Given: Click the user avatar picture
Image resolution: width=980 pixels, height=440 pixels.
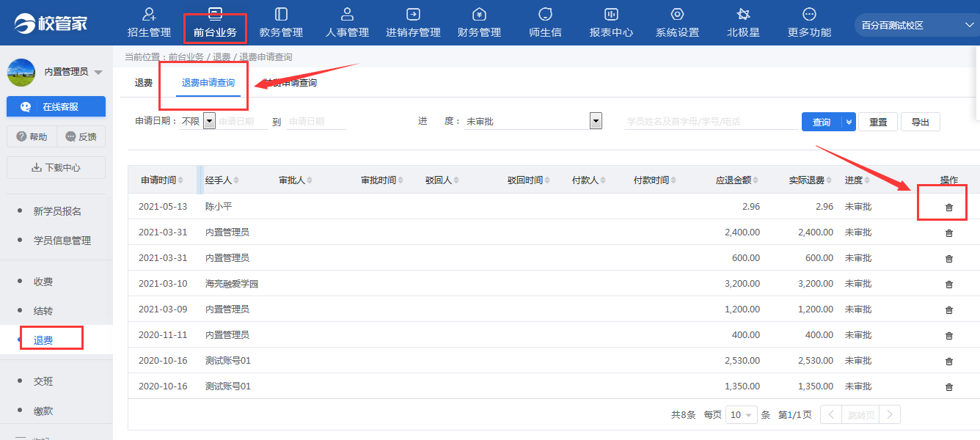Looking at the screenshot, I should coord(21,72).
